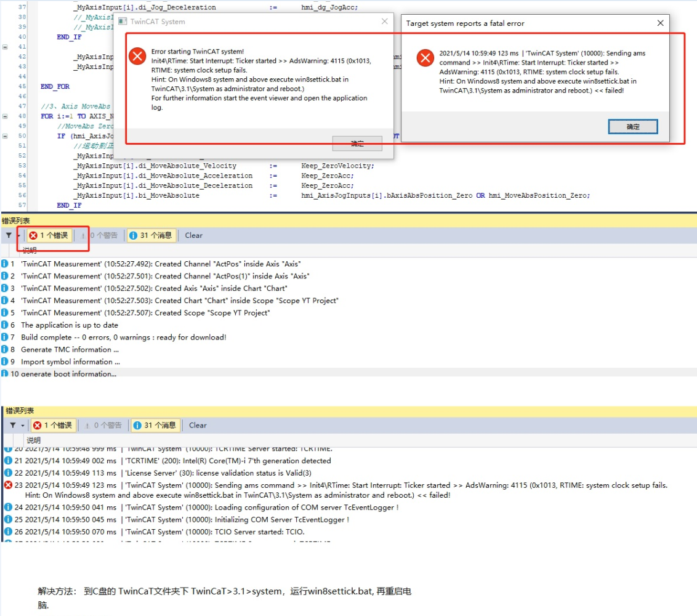Select message 5 Created Scope "Scope YT Project" row
697x616 pixels.
coord(348,313)
